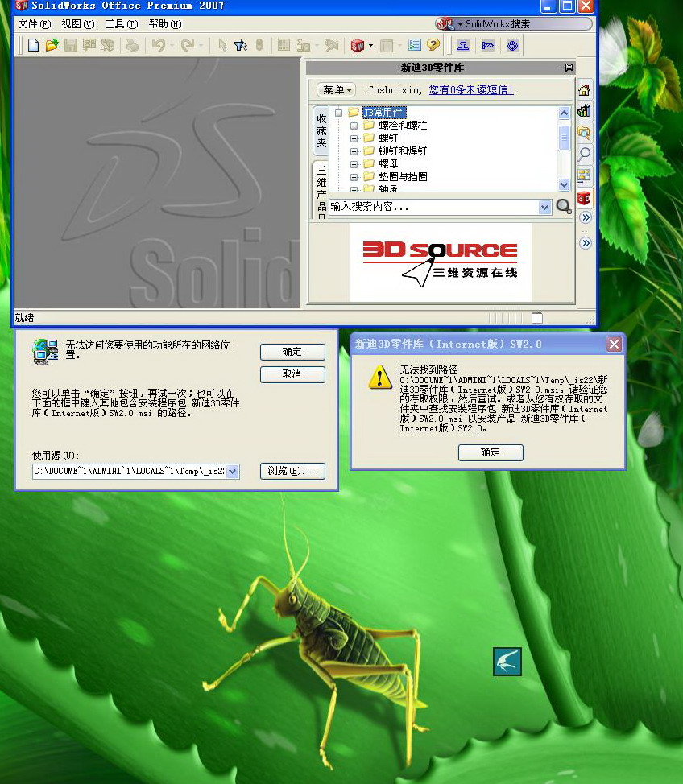Open the 工具(T) menu
Image resolution: width=683 pixels, height=784 pixels.
pos(122,23)
